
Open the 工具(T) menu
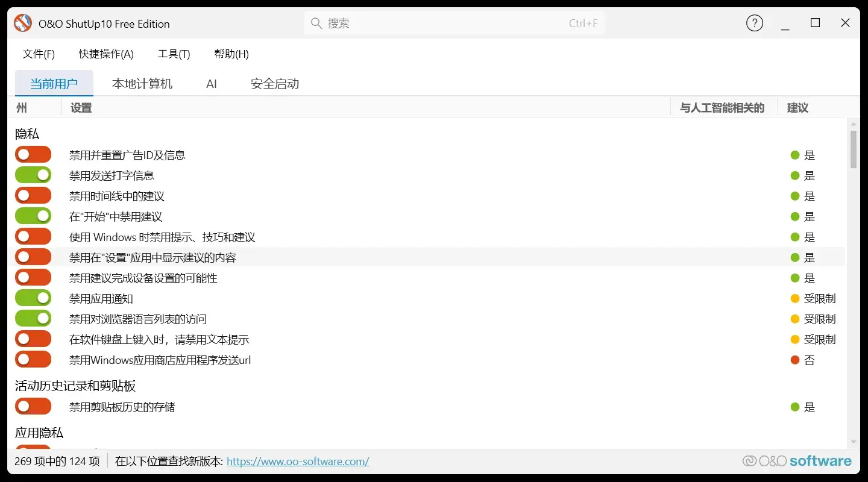click(174, 54)
